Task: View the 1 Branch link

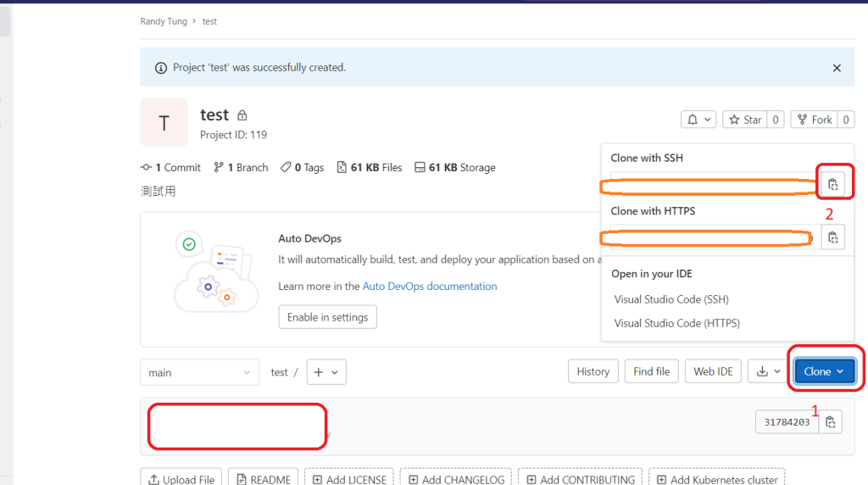Action: (241, 167)
